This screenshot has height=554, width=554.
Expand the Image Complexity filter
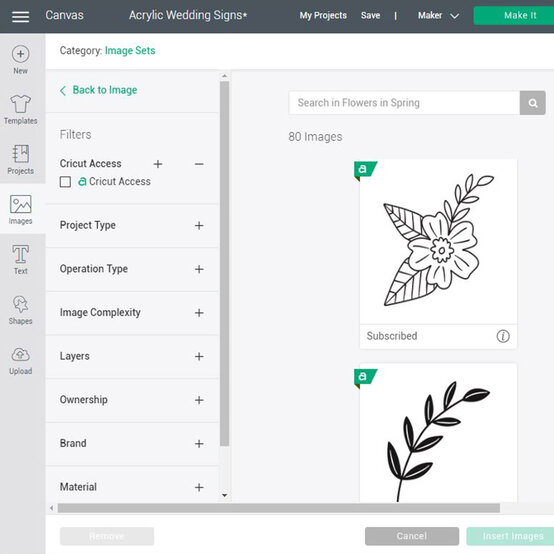point(199,313)
